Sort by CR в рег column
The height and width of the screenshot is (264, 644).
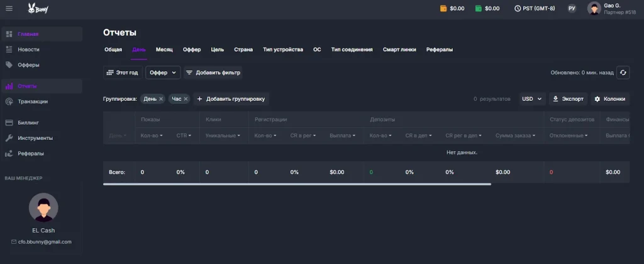click(x=303, y=135)
